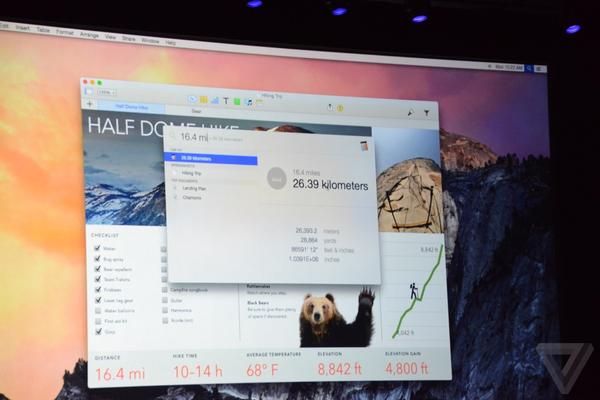Viewport: 600px width, 400px height.
Task: Uncheck the Laser tag gear checkbox
Action: click(x=98, y=300)
